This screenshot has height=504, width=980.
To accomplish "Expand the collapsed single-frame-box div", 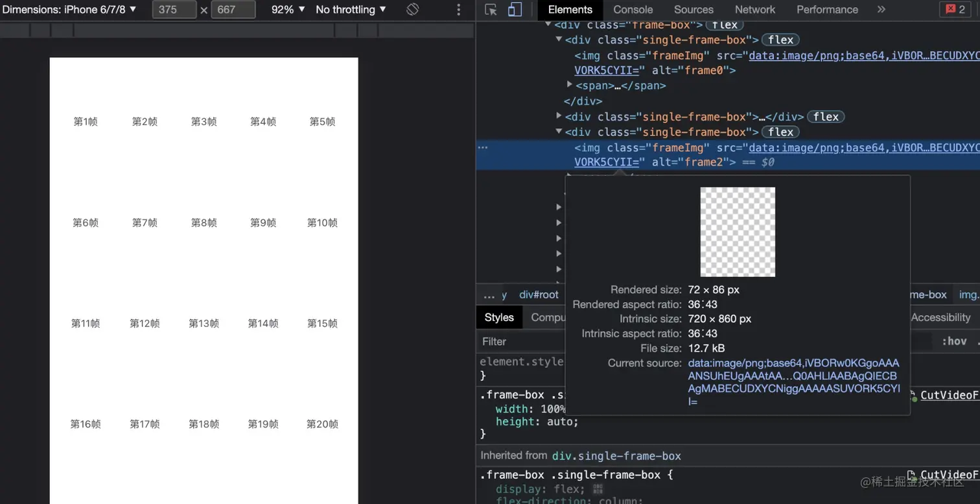I will (x=559, y=116).
